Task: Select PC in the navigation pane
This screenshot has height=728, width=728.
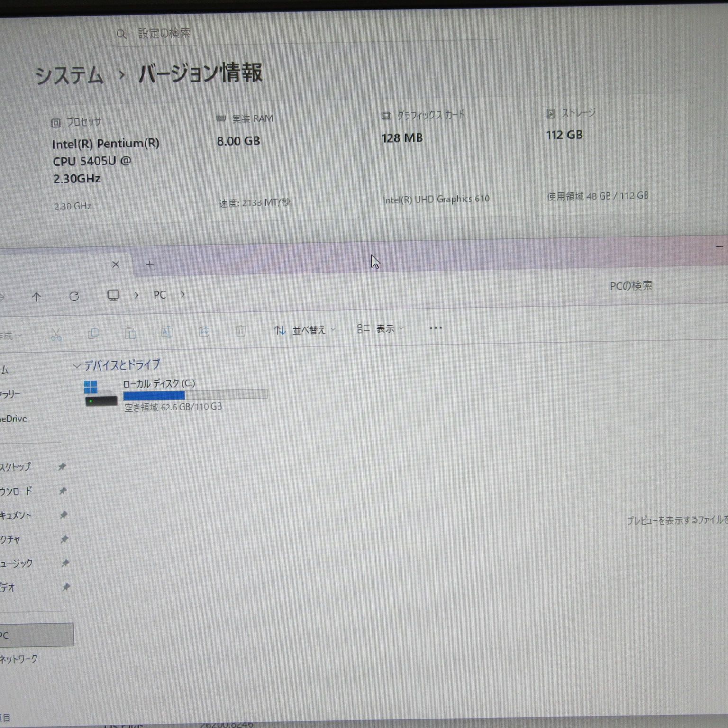Action: pyautogui.click(x=36, y=635)
